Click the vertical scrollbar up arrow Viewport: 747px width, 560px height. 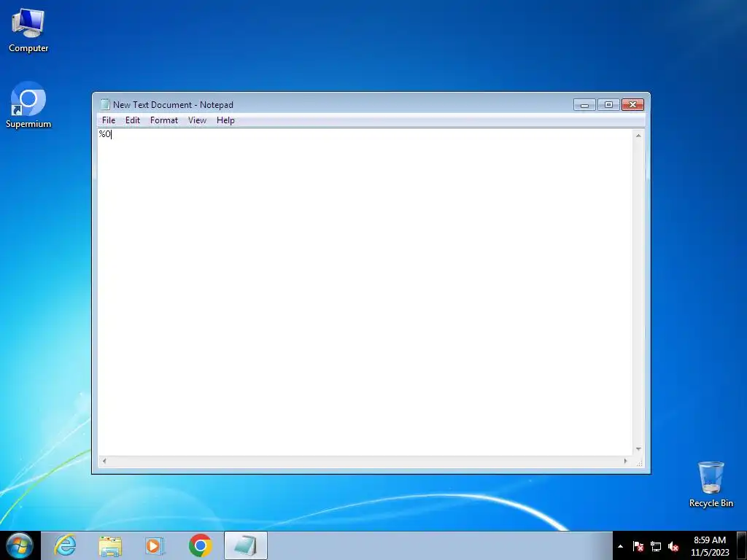[x=638, y=136]
